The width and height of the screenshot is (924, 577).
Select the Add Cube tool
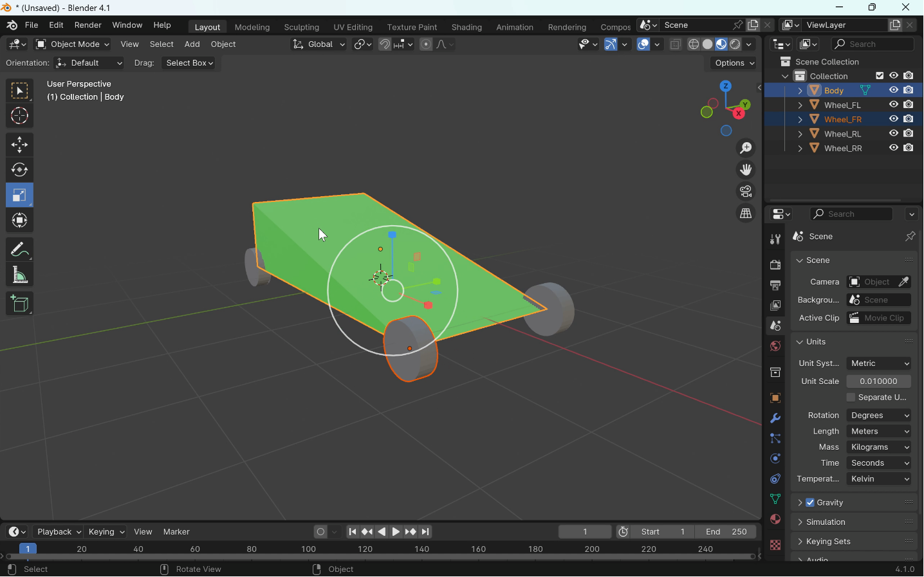tap(20, 304)
